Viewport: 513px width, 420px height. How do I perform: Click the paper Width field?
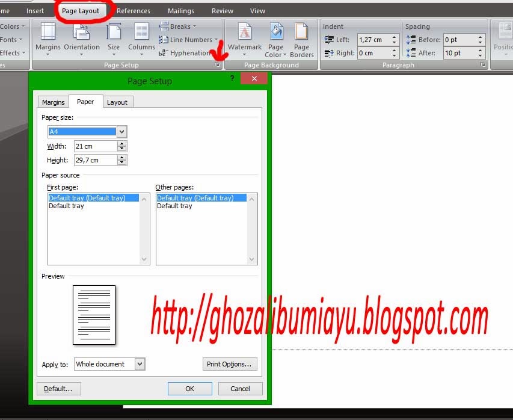pos(96,146)
